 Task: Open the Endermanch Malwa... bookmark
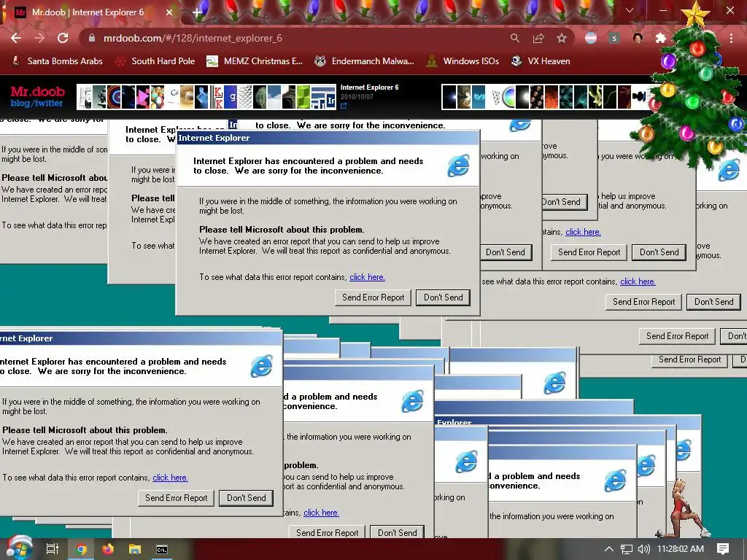point(365,61)
